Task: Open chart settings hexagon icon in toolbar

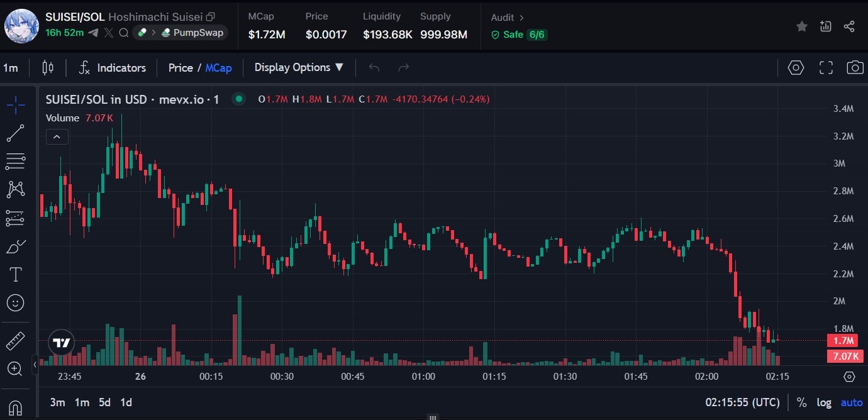Action: [796, 68]
